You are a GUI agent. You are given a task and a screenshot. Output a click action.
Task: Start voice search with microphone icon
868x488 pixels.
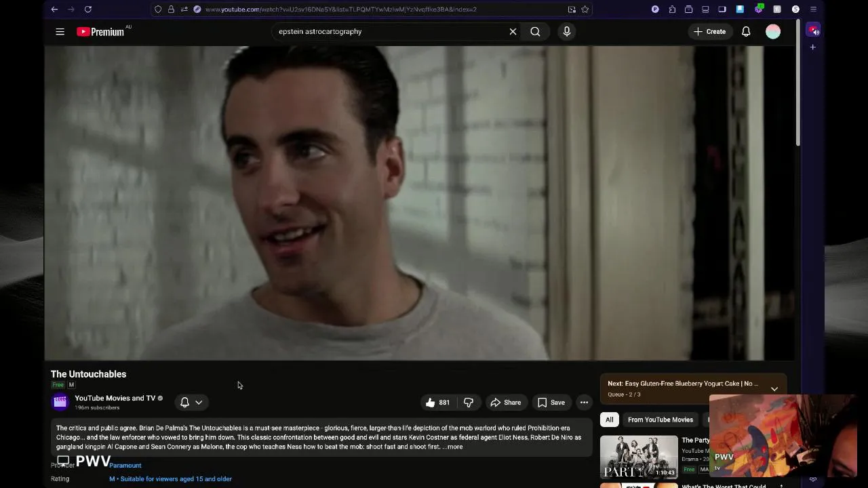(567, 31)
